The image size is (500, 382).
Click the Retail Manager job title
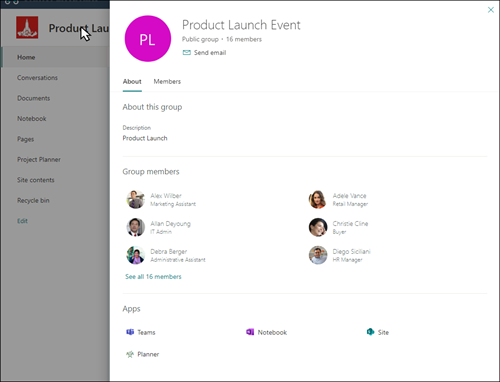click(x=350, y=204)
